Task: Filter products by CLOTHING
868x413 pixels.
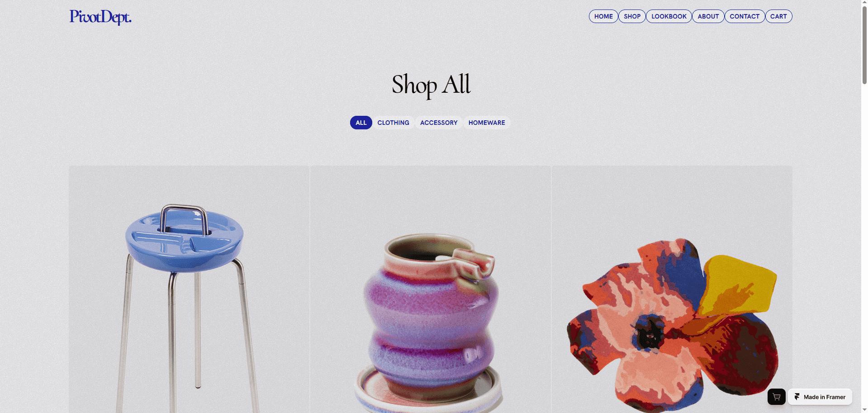Action: (x=393, y=123)
